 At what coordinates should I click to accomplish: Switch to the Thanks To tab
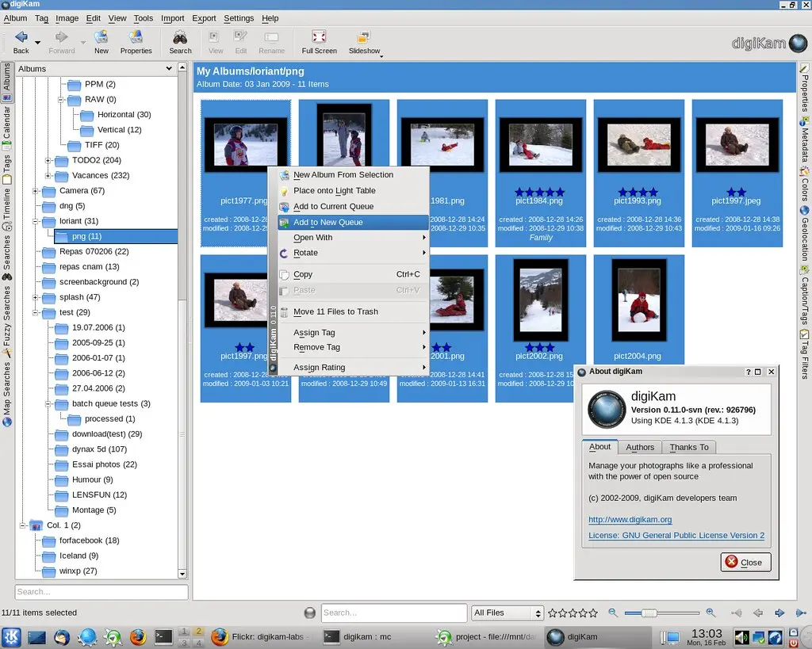(x=689, y=447)
